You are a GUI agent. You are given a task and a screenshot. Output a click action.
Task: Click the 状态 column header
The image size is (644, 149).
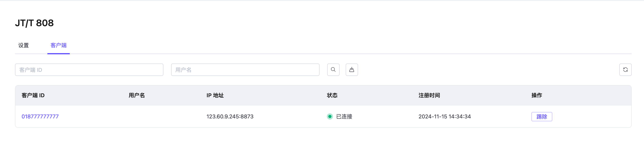coord(332,95)
